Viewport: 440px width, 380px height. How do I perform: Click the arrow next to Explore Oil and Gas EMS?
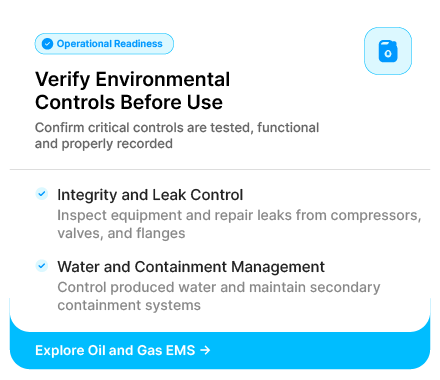[205, 350]
